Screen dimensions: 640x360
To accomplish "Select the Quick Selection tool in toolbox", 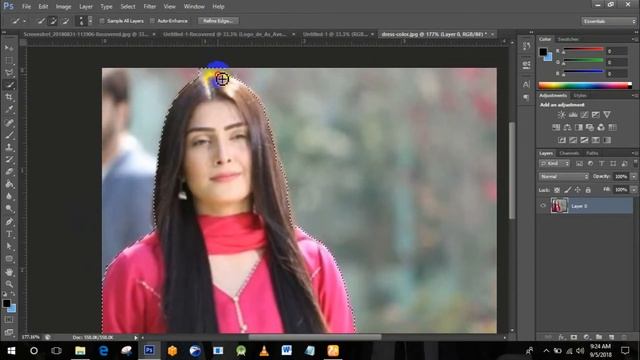I will click(x=9, y=85).
